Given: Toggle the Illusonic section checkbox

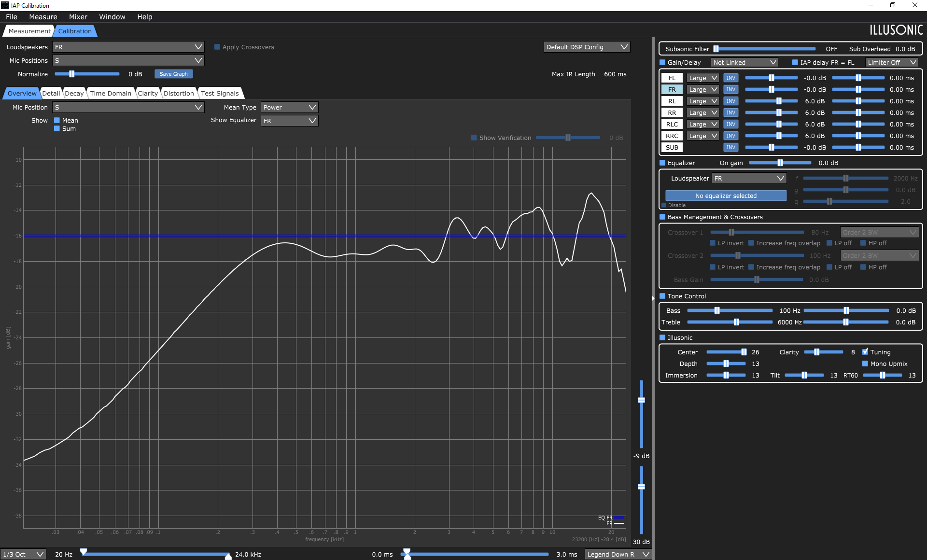Looking at the screenshot, I should pyautogui.click(x=662, y=337).
